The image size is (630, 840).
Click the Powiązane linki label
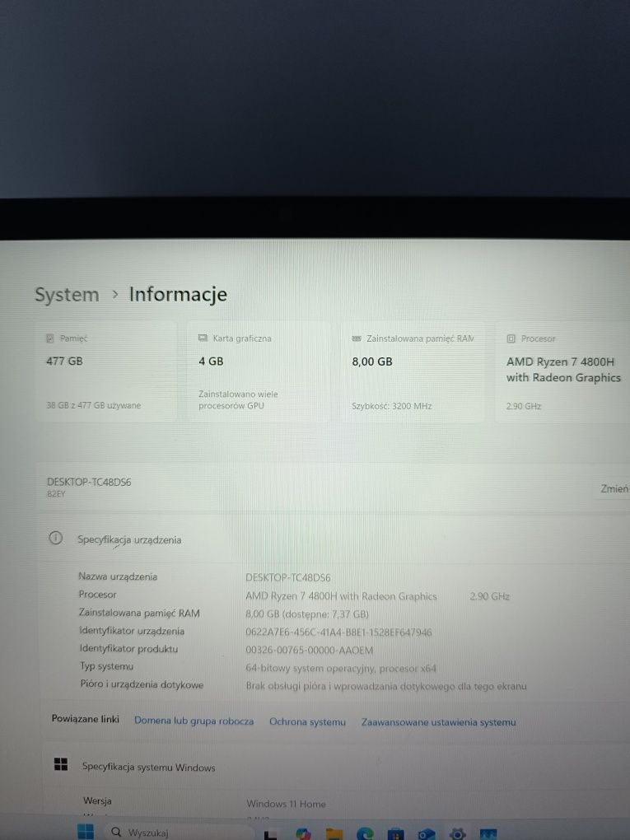85,719
